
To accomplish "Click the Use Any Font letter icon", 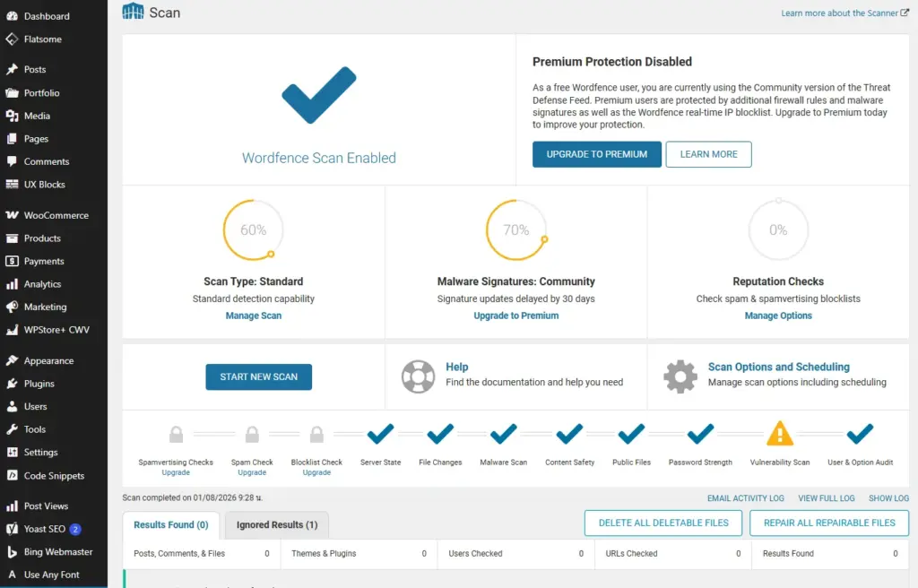I will [12, 575].
